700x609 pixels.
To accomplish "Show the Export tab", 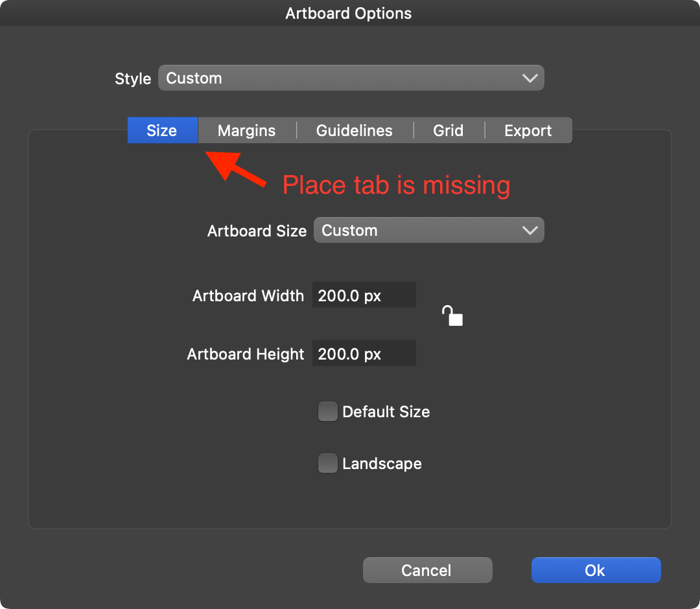I will point(528,131).
